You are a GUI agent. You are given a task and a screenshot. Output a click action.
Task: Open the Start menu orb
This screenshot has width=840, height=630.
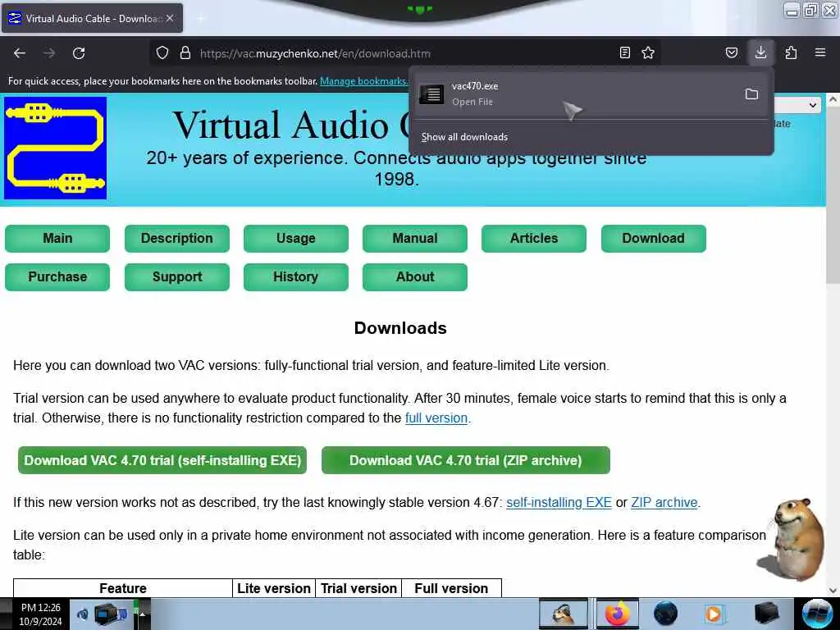coord(817,614)
